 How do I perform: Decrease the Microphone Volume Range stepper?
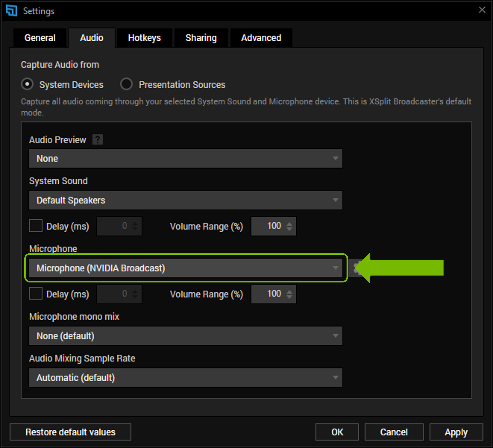(289, 297)
